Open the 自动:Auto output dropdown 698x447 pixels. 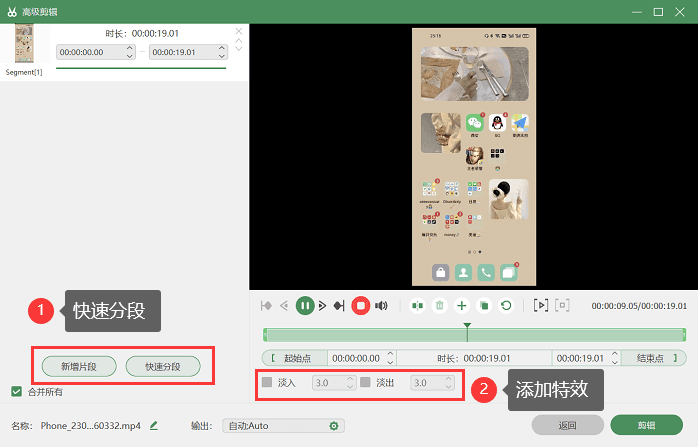pos(283,426)
